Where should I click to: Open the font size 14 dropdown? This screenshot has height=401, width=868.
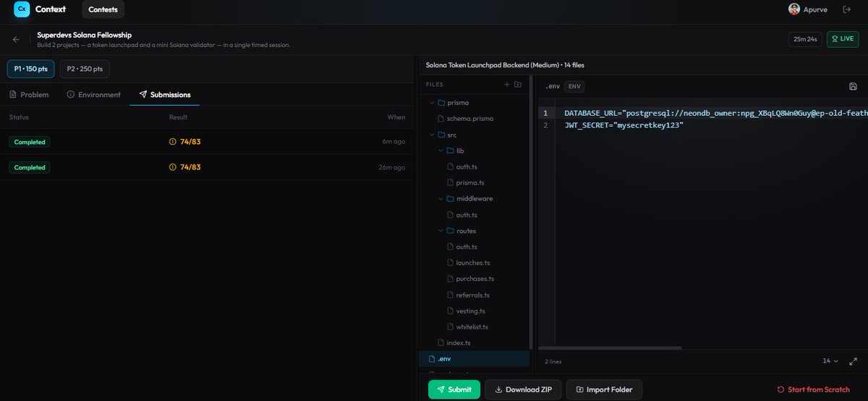[830, 360]
